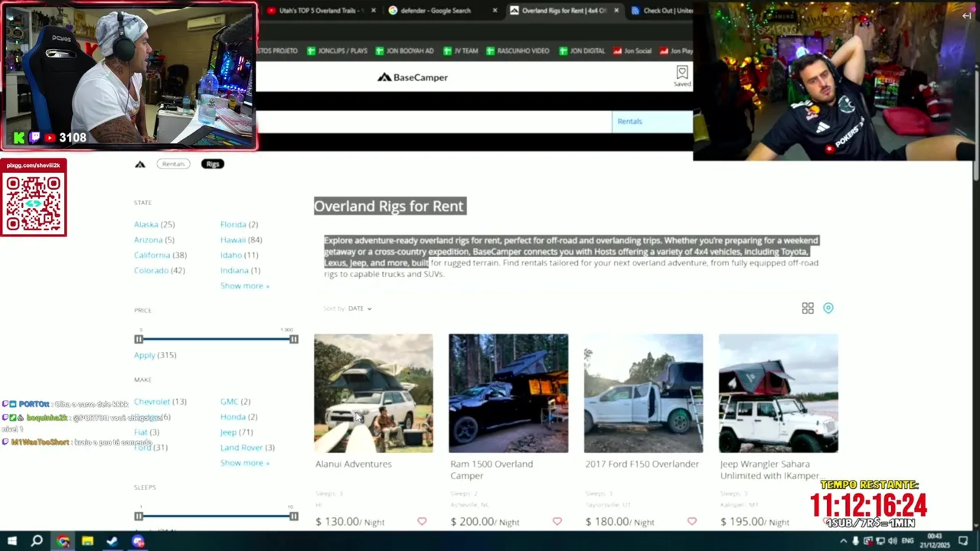The width and height of the screenshot is (980, 551).
Task: Filter make by Jeep (71)
Action: 237,432
